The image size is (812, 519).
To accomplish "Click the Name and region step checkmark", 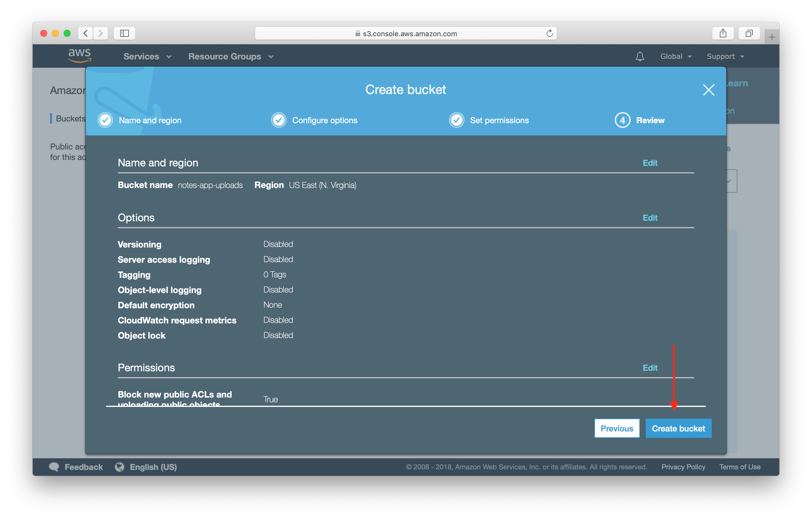I will 105,120.
